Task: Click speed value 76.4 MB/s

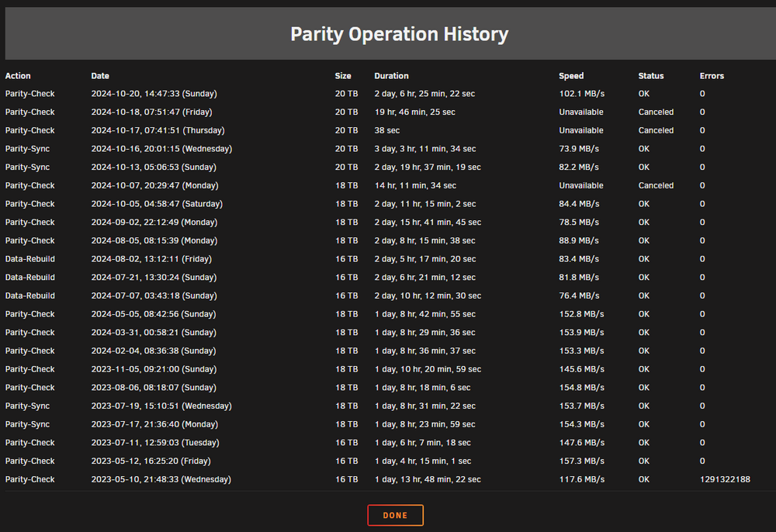Action: 579,295
